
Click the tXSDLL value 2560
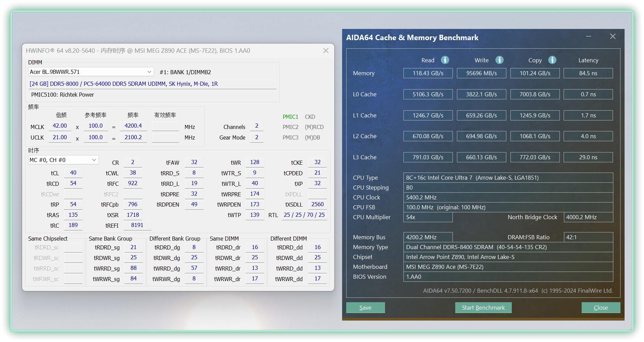click(x=318, y=205)
